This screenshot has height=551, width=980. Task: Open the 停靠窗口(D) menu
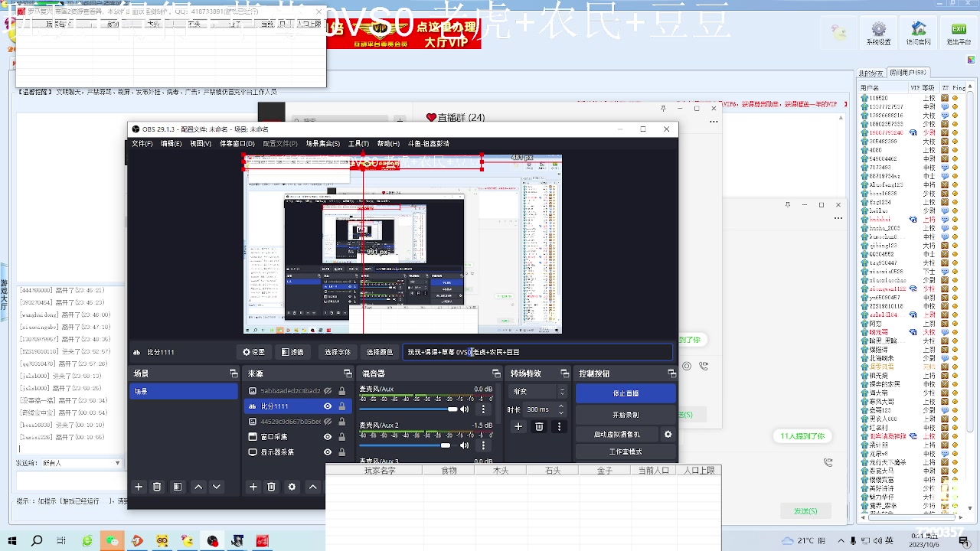tap(237, 143)
